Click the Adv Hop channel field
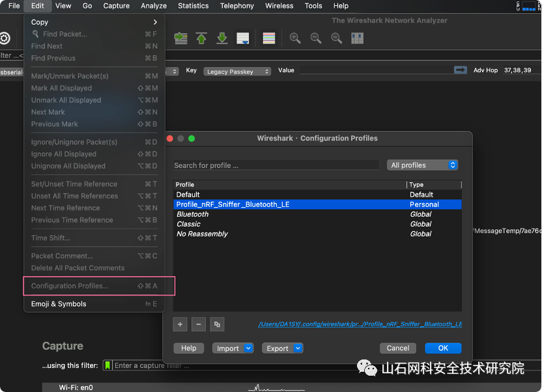 click(521, 70)
